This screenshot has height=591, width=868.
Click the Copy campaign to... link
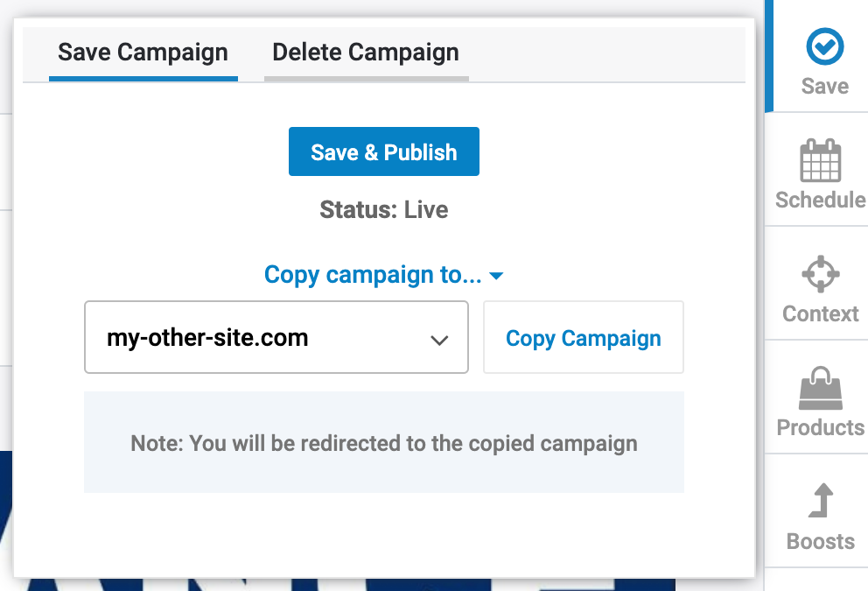pyautogui.click(x=373, y=275)
